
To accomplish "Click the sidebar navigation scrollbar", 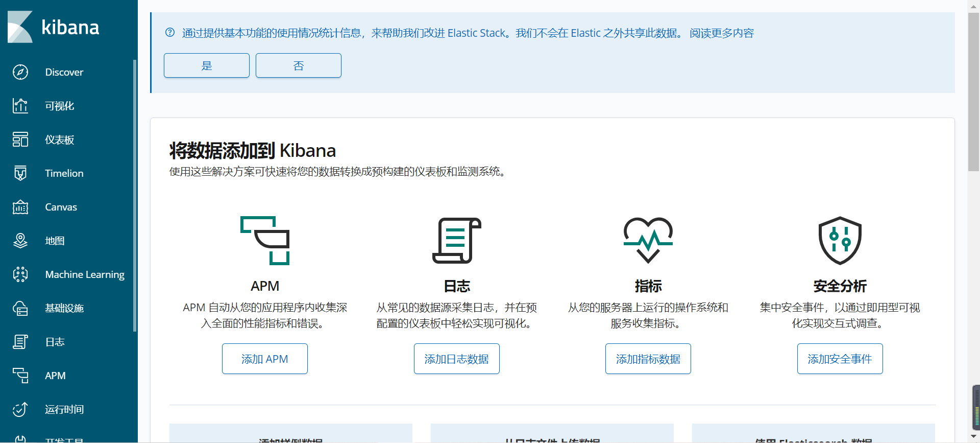I will pos(135,196).
